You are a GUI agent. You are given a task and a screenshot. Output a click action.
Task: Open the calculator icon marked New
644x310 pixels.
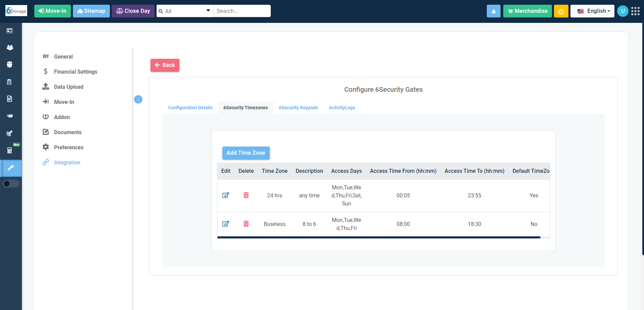(10, 150)
